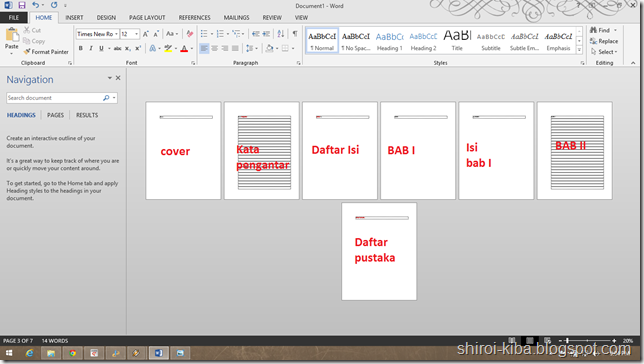Viewport: 644px width, 364px height.
Task: Click search magnifier in Navigation pane
Action: 106,98
